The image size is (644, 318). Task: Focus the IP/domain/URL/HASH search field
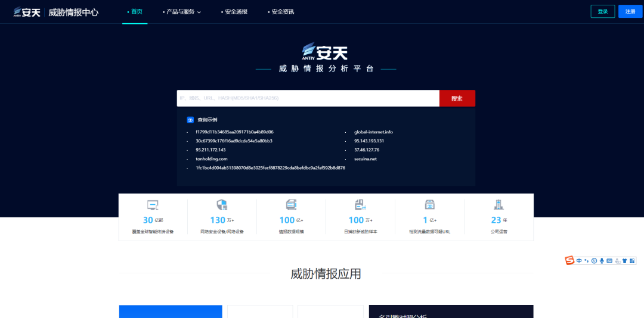pos(308,98)
